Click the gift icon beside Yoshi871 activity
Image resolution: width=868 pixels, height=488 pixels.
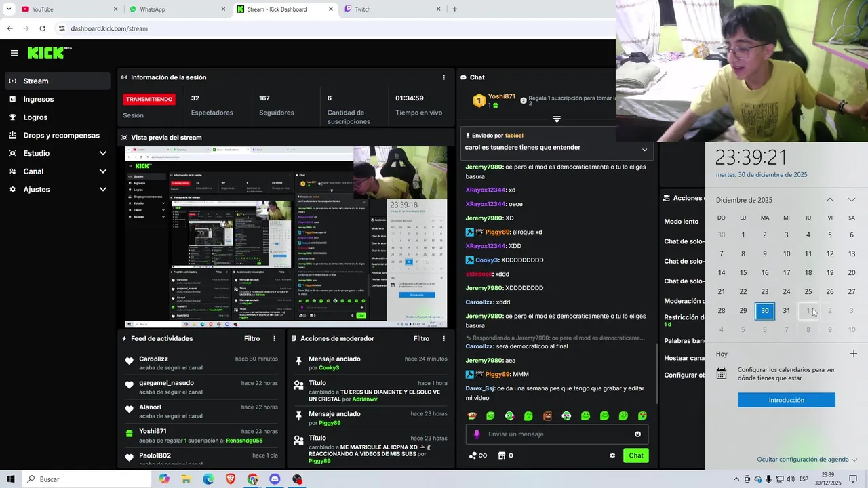129,433
